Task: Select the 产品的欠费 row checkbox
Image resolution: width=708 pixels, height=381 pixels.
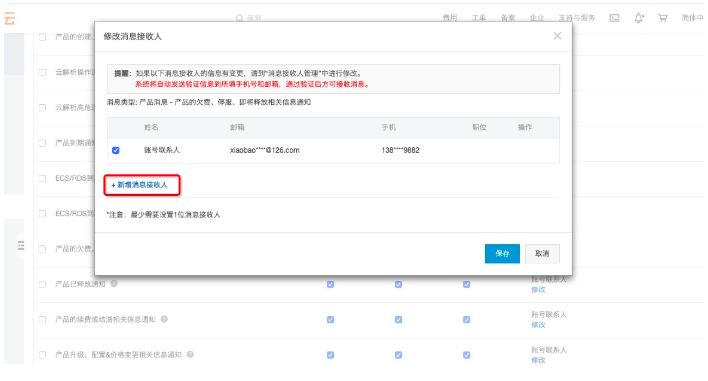Action: pos(42,249)
